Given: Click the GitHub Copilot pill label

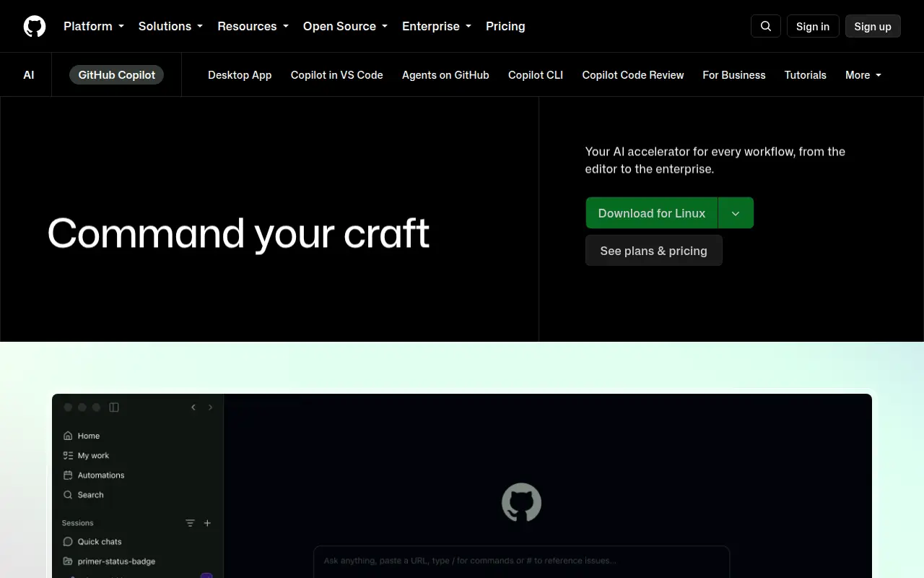Looking at the screenshot, I should tap(117, 74).
